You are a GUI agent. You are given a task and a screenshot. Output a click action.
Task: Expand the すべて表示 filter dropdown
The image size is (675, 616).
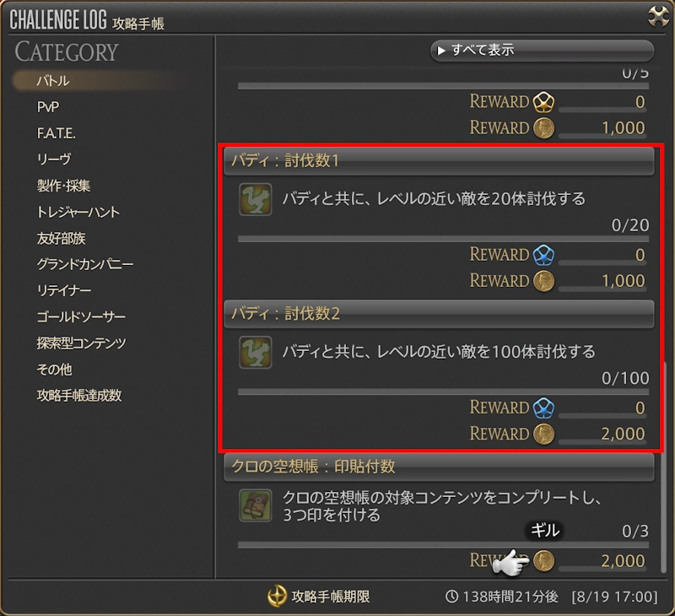[542, 51]
